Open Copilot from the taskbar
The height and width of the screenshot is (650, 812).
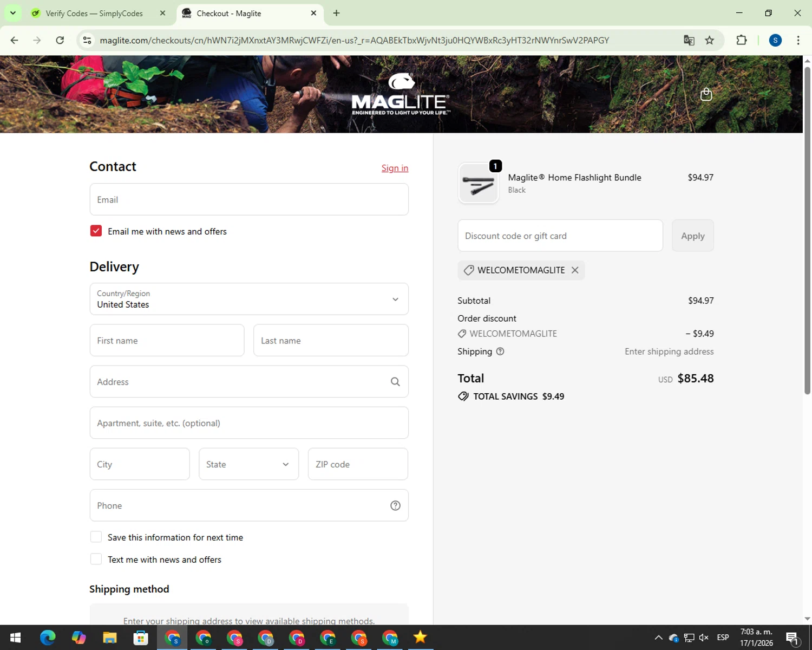coord(79,638)
